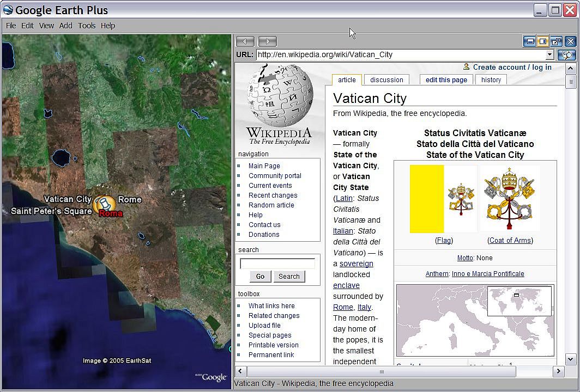The height and width of the screenshot is (392, 580).
Task: Follow the Latin link in article text
Action: coord(344,198)
